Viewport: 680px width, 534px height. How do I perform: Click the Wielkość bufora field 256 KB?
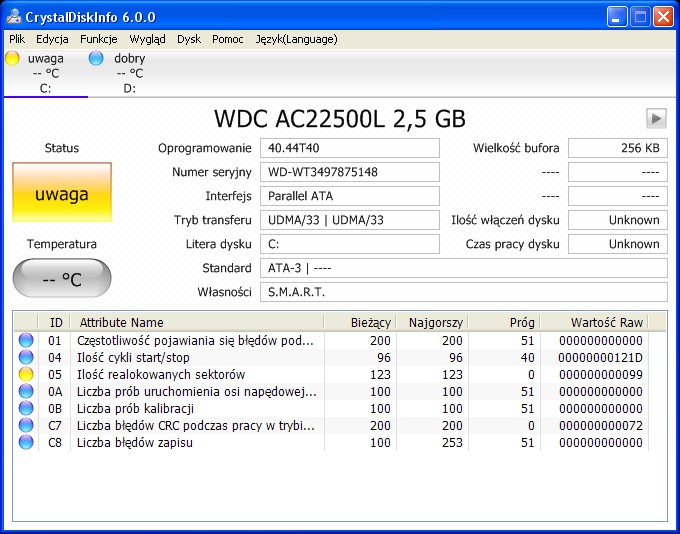618,148
